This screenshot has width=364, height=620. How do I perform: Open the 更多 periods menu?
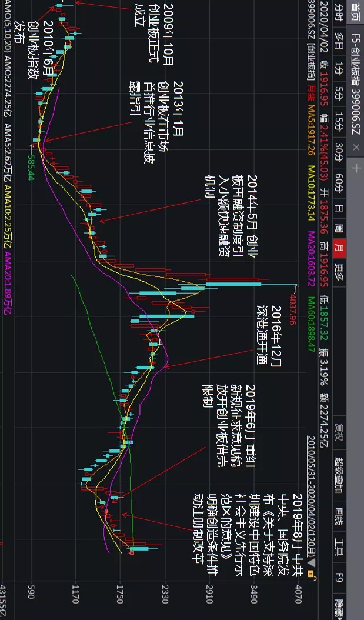(339, 272)
